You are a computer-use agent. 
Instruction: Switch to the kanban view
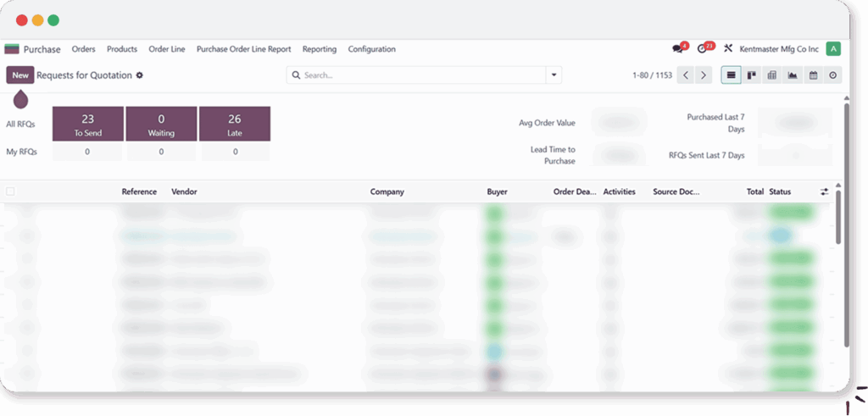751,75
